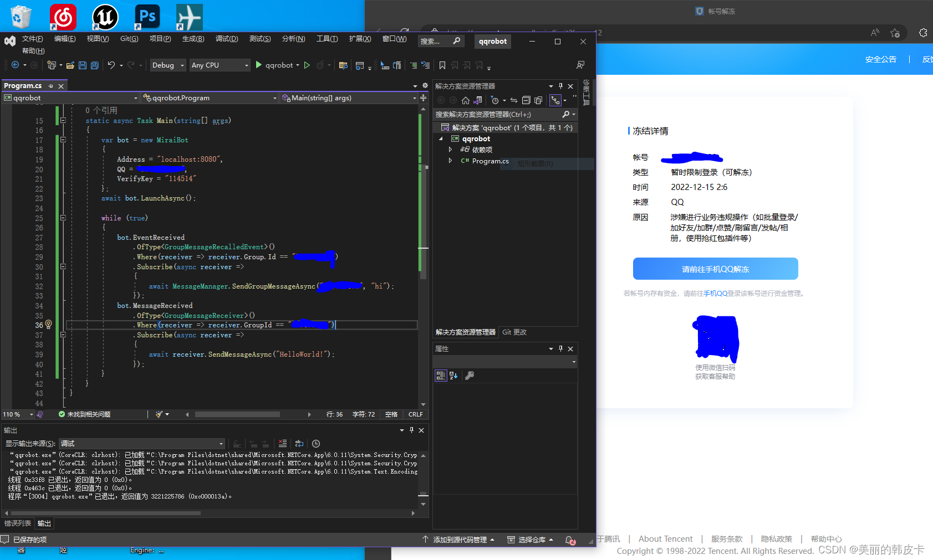Click Save All double floppy icon
The width and height of the screenshot is (933, 560).
[95, 65]
